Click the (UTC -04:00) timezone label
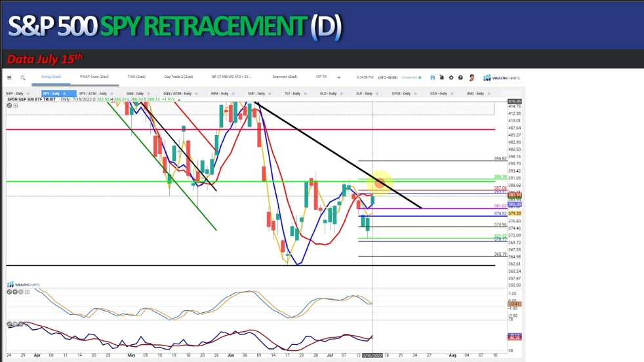This screenshot has height=362, width=644. tap(388, 77)
